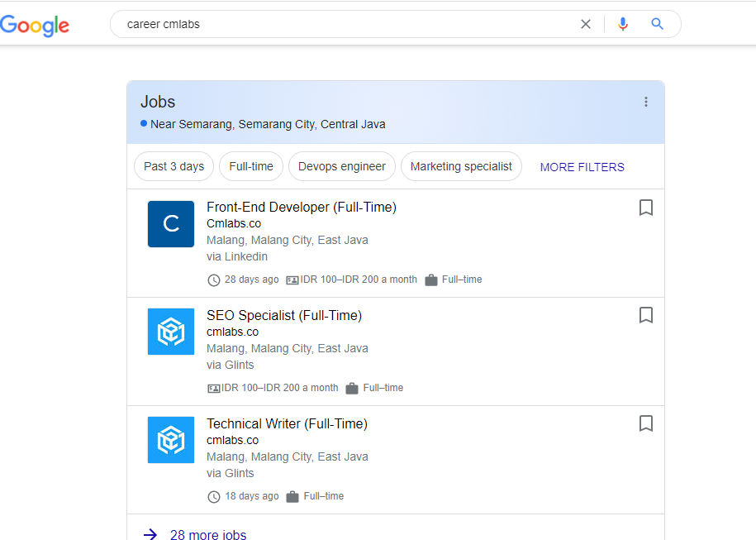Click cmlabs.co under SEO Specialist

232,332
